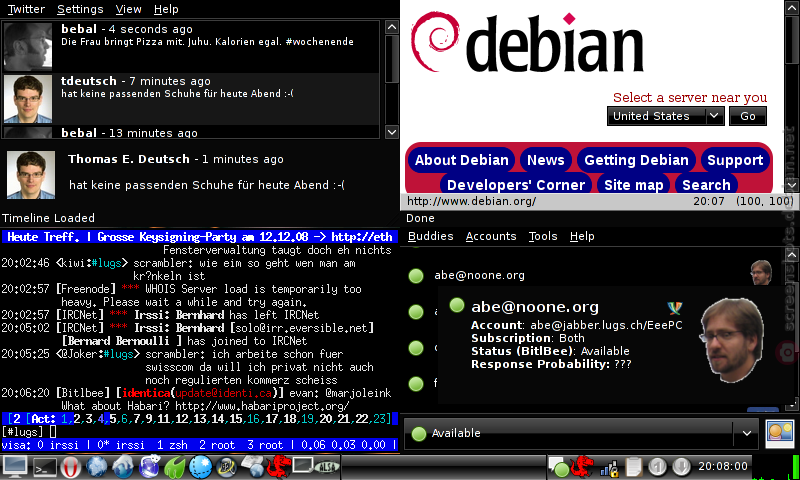Launch the dark round GPL globe icon
Screen dimensions: 800x480
[x=226, y=467]
